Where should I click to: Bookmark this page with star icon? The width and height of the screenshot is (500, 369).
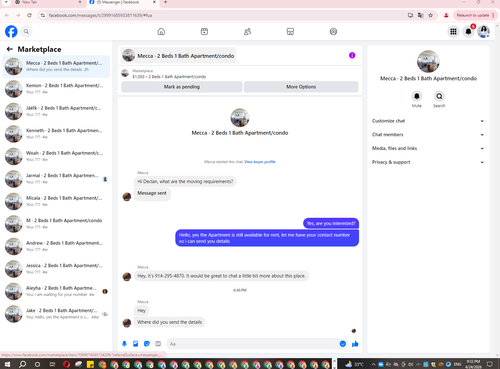pyautogui.click(x=431, y=15)
